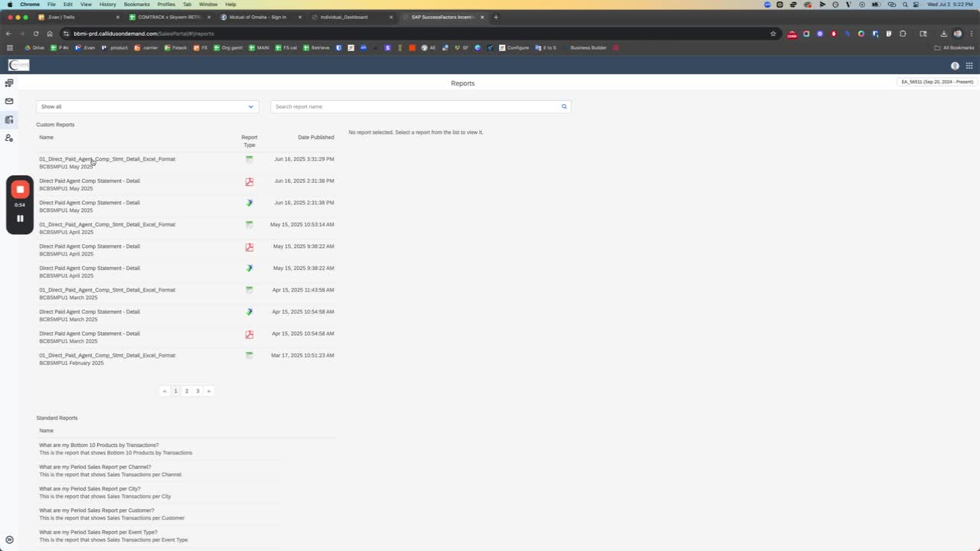Open the Chrome extensions puzzle icon
The image size is (980, 551).
(x=903, y=34)
